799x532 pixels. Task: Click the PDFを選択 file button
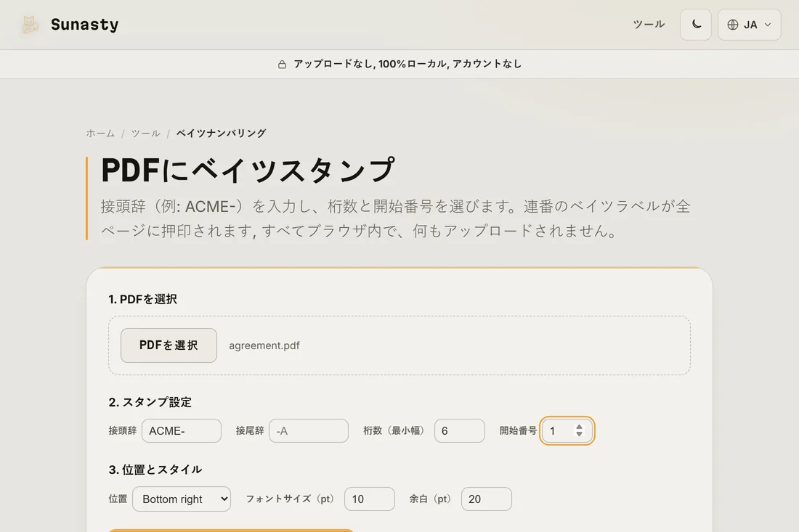pos(169,345)
